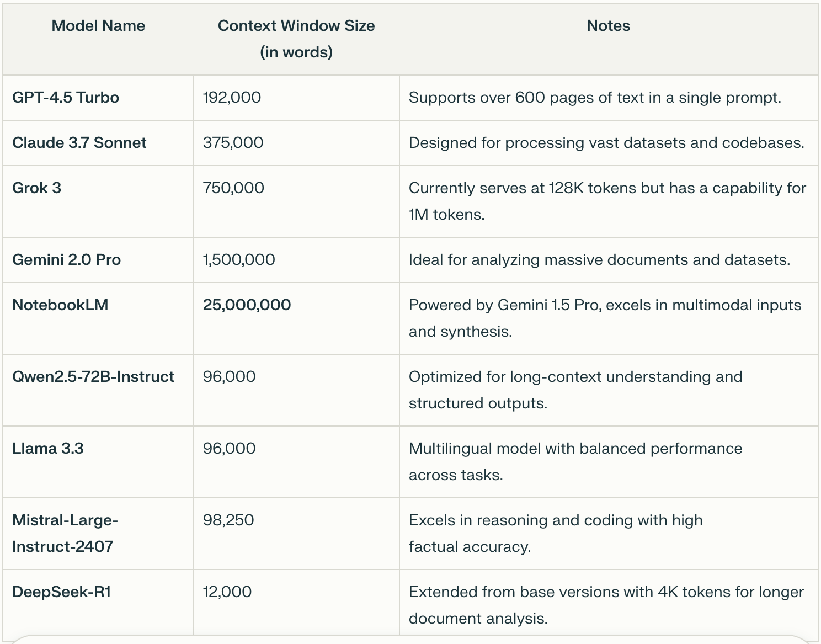Click the 750,000 value for Grok 3

tap(233, 188)
